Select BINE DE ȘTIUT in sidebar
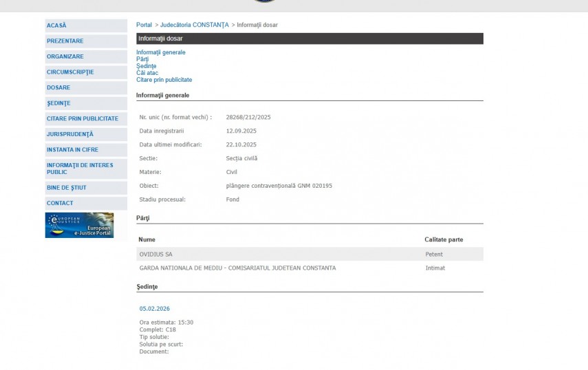 66,188
